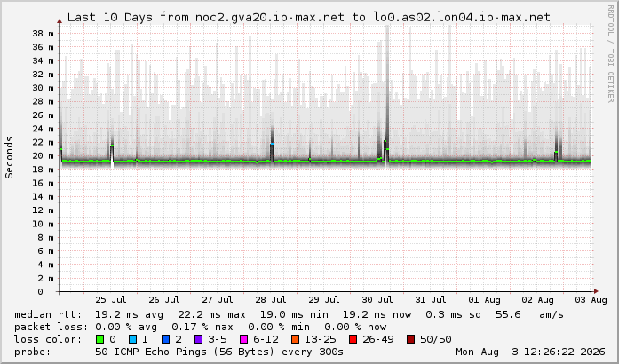Click the 02 Aug x-axis label
This screenshot has height=364, width=619.
click(537, 300)
